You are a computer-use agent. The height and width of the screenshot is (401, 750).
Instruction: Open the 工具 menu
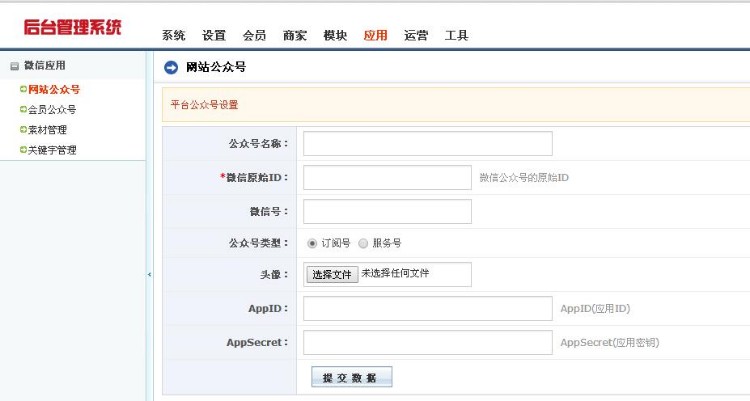456,35
